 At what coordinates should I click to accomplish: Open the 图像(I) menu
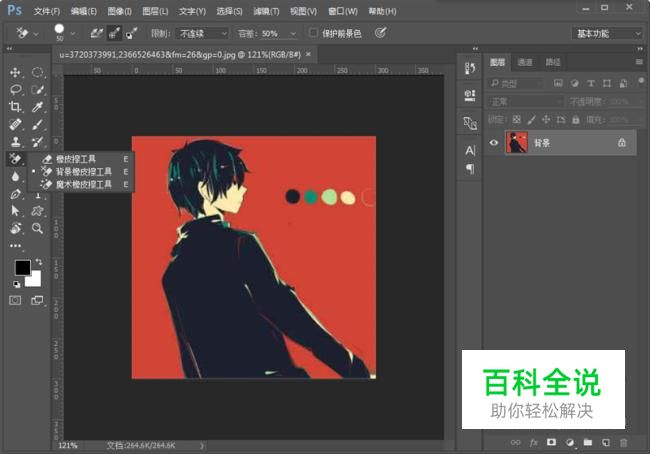point(119,11)
